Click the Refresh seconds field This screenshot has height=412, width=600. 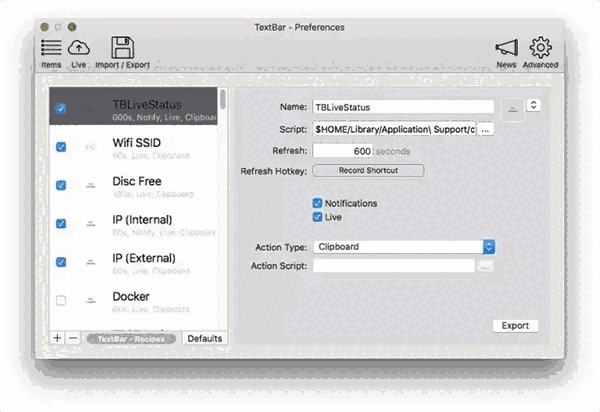(x=342, y=151)
